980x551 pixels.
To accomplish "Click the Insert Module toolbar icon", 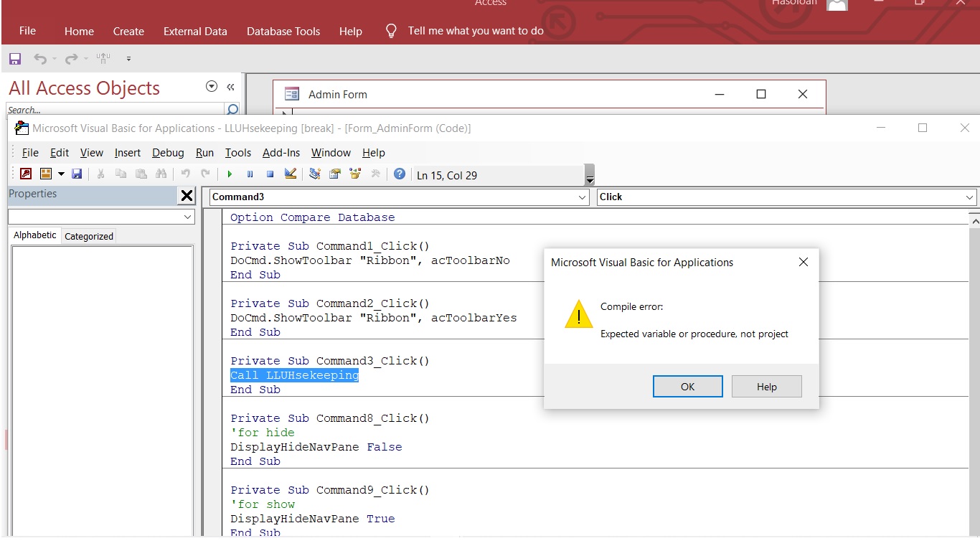I will pos(46,174).
